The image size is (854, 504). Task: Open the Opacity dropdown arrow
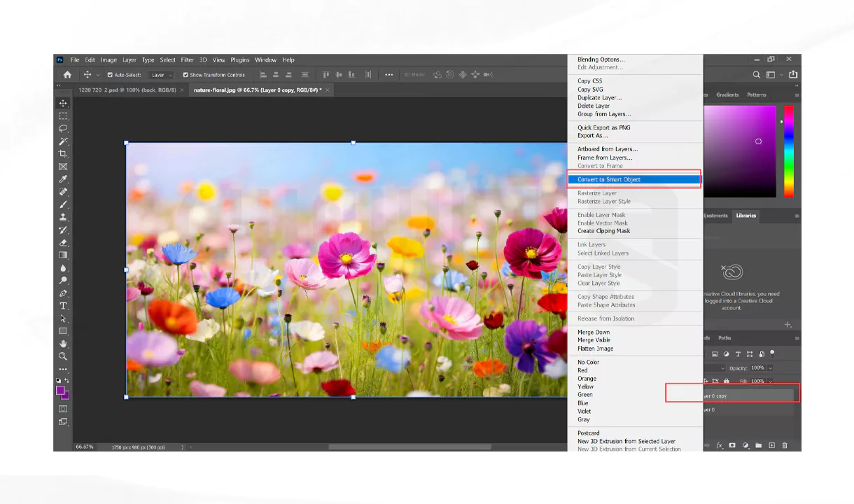pos(770,368)
